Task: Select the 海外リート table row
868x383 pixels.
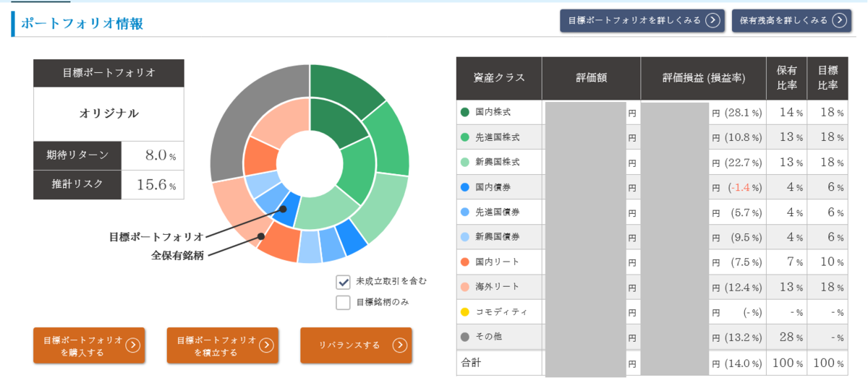Action: pos(652,287)
